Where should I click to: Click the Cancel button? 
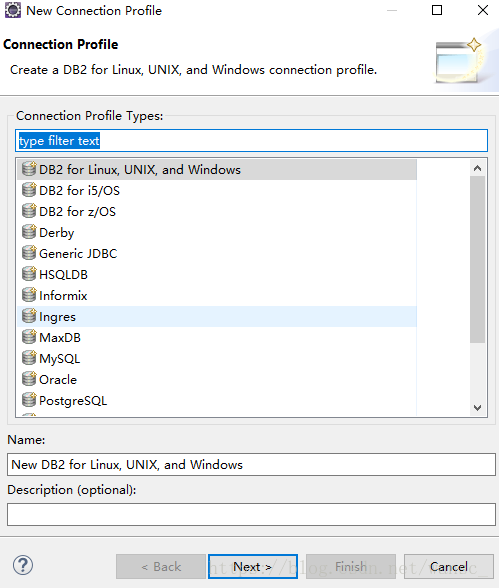448,567
